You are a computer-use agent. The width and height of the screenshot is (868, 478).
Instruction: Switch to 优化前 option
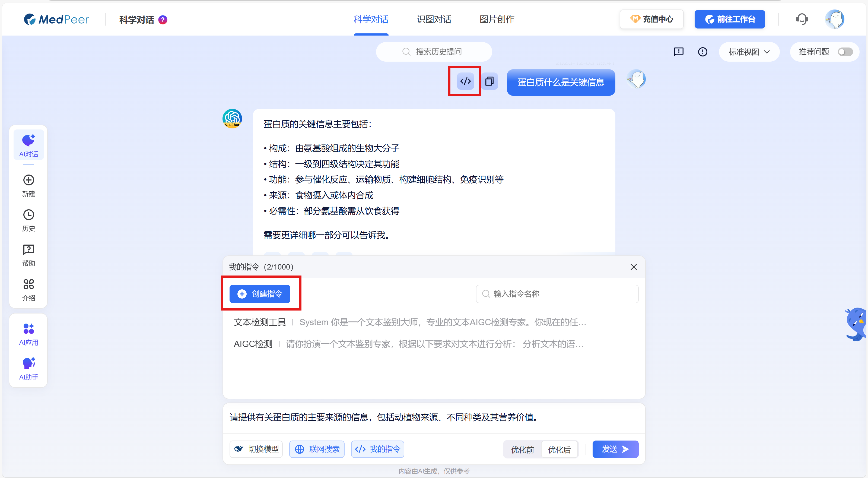pyautogui.click(x=522, y=449)
